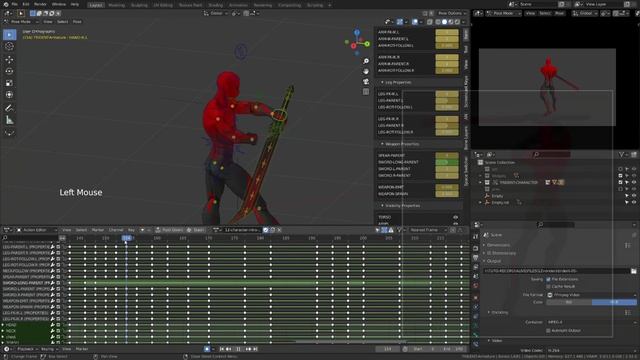Expand the HEAD channel group
The image size is (640, 360).
pyautogui.click(x=3, y=325)
